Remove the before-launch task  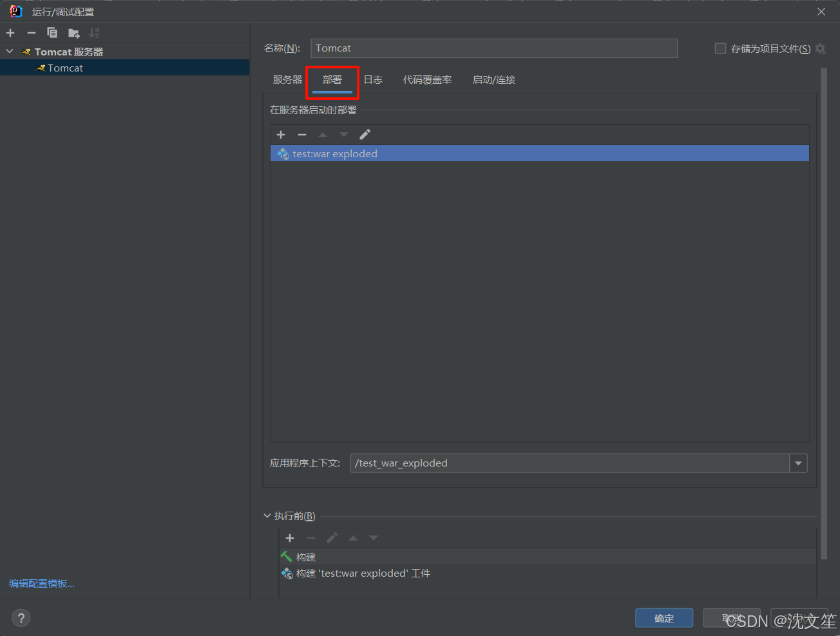311,538
